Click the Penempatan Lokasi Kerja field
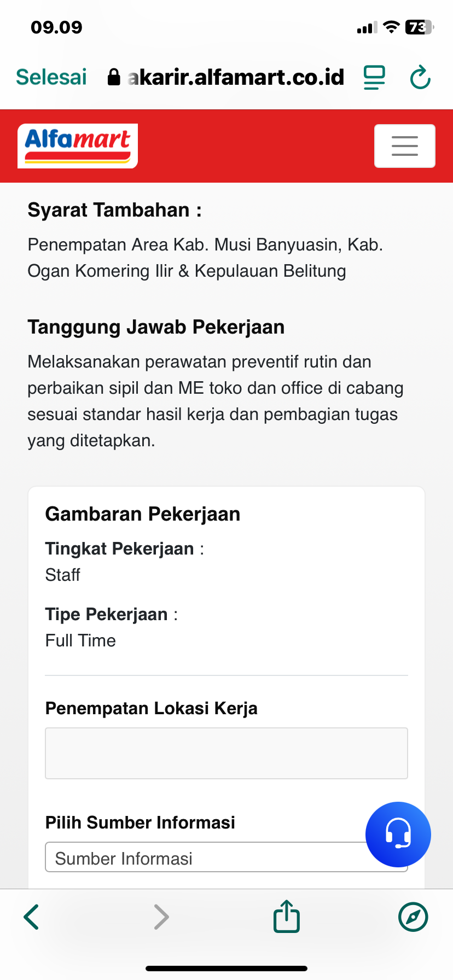Viewport: 453px width, 980px height. 226,753
